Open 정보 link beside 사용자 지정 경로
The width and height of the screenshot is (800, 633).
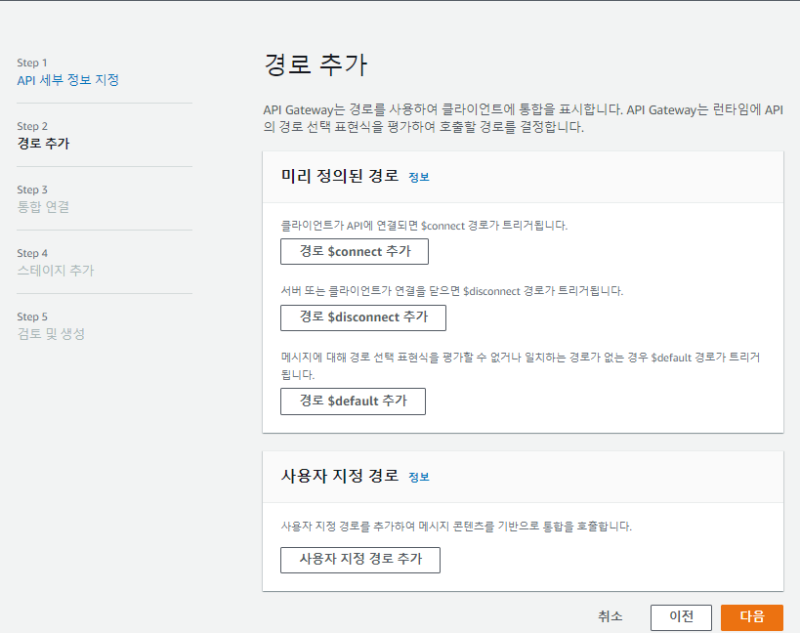point(419,477)
